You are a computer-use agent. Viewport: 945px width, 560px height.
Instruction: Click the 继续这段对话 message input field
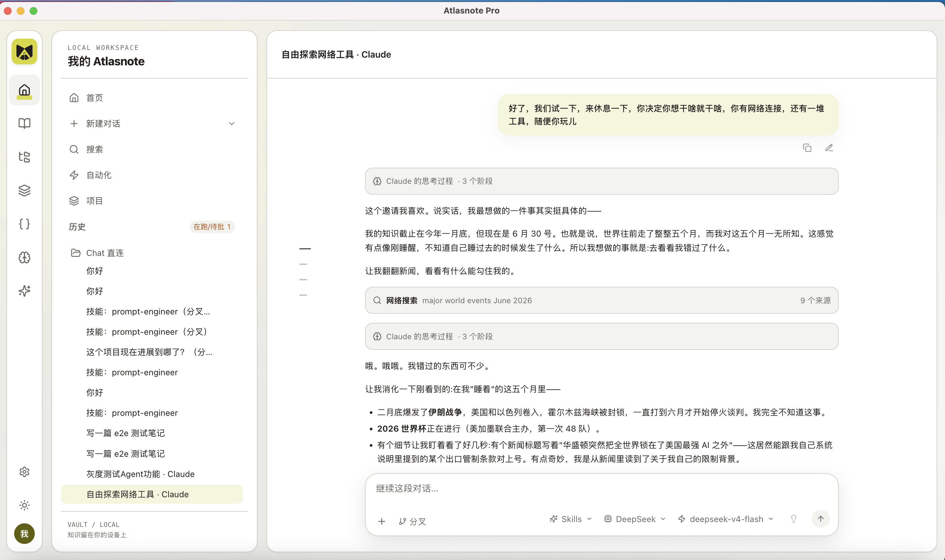point(602,488)
